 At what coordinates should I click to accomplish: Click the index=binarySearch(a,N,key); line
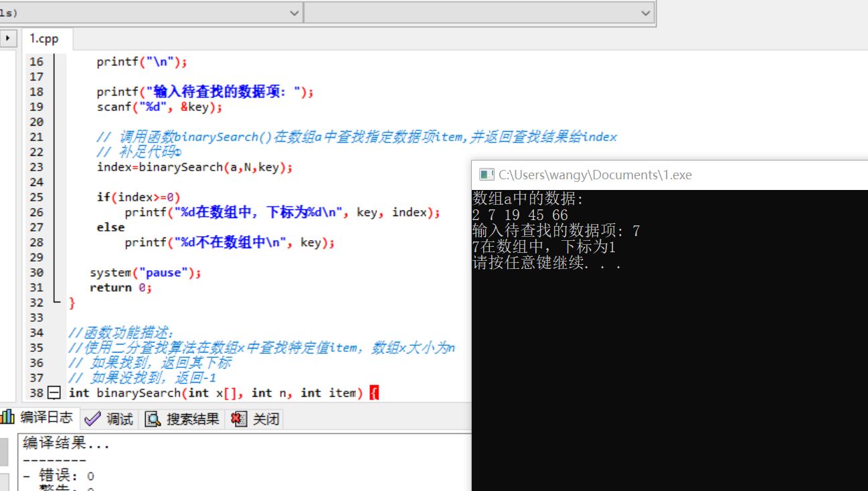pyautogui.click(x=195, y=167)
